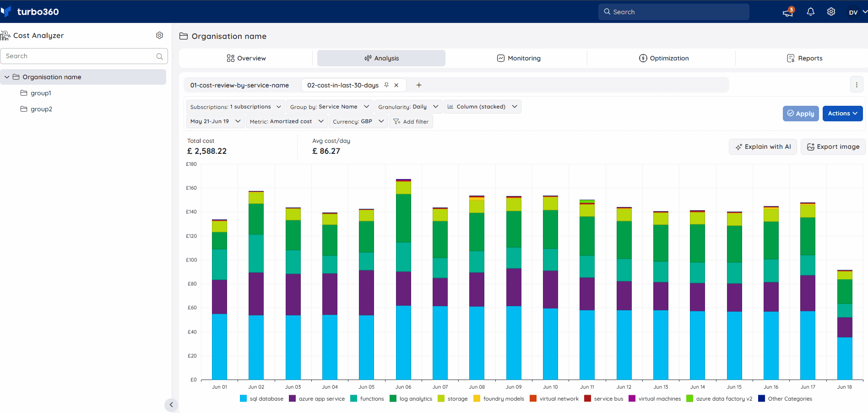Open the notifications bell

(x=811, y=12)
